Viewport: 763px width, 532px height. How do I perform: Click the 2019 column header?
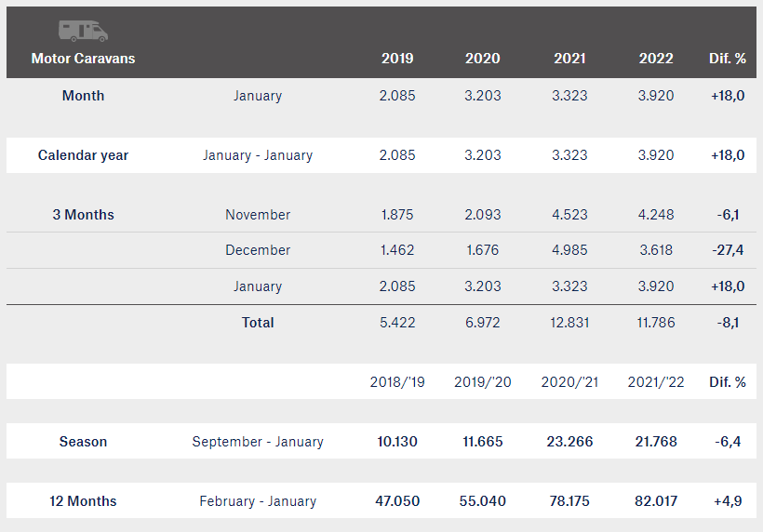[397, 59]
